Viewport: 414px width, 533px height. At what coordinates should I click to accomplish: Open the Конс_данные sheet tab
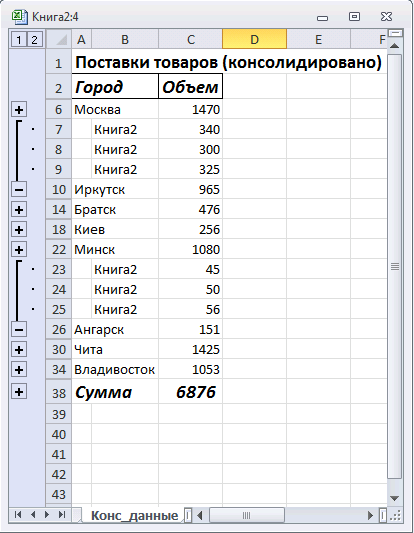[134, 515]
